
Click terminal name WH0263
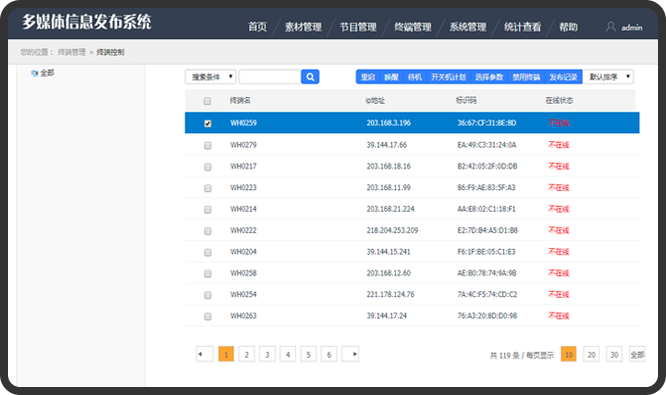coord(243,316)
